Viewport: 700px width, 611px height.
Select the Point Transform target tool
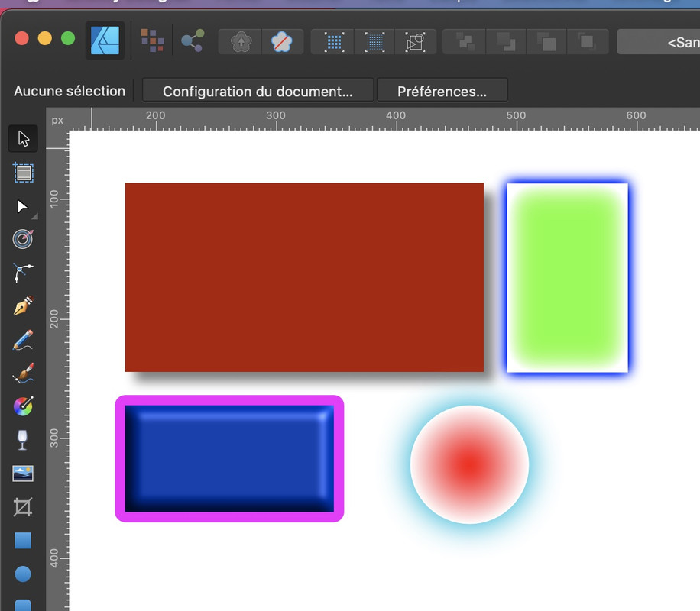[23, 239]
